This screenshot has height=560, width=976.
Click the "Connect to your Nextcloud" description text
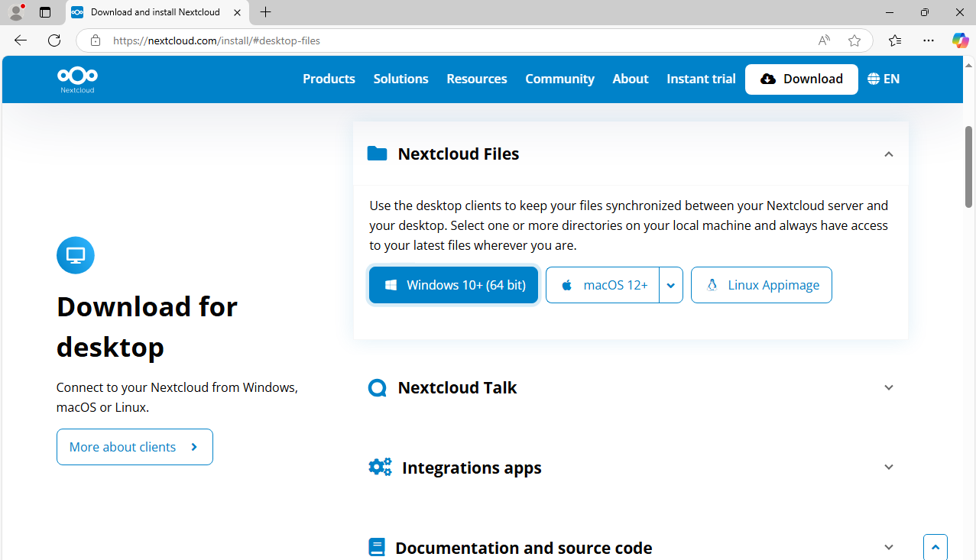coord(177,397)
